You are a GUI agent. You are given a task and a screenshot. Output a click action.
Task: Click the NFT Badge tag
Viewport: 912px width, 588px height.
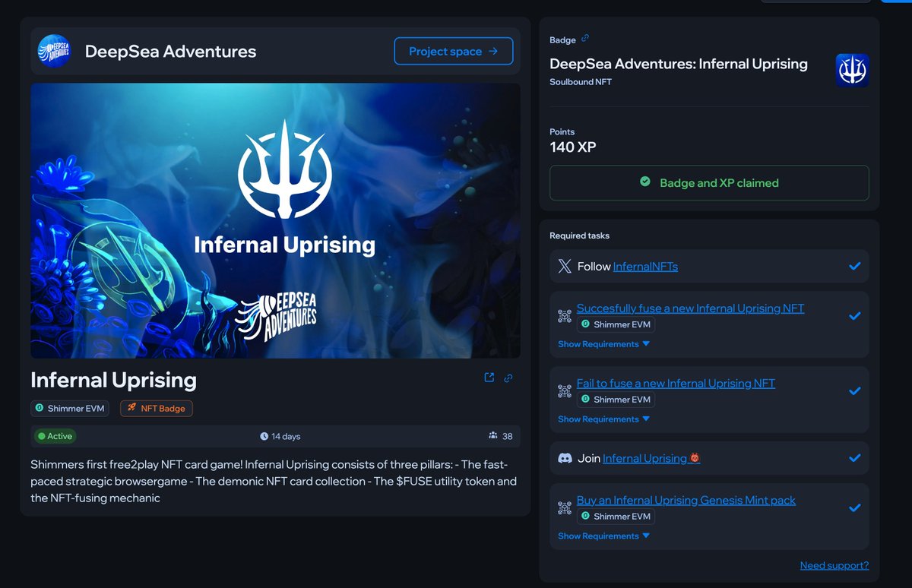[157, 408]
